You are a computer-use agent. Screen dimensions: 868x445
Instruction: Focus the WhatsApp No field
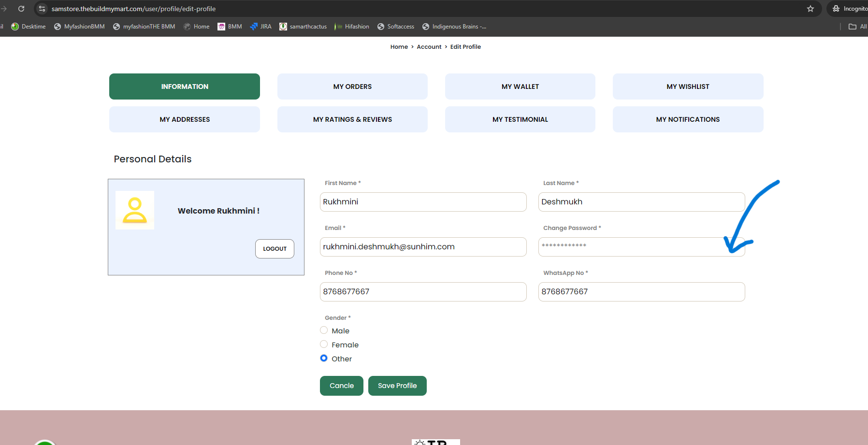click(x=642, y=292)
